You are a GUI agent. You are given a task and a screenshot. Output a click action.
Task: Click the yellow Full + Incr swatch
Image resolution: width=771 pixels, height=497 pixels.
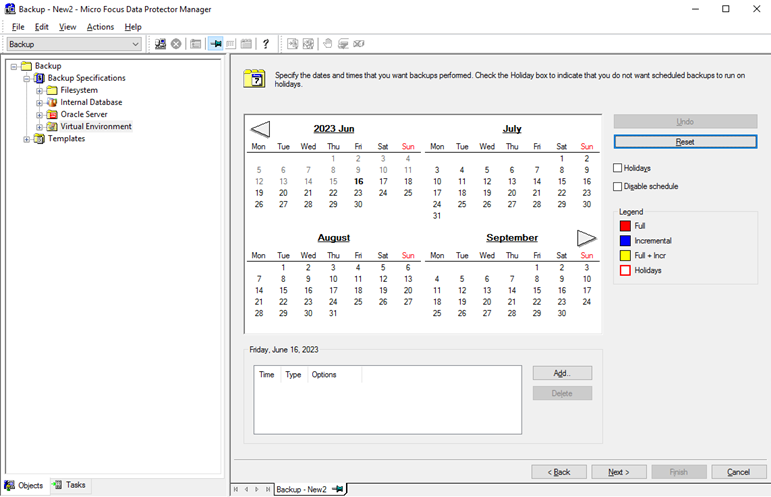coord(625,255)
